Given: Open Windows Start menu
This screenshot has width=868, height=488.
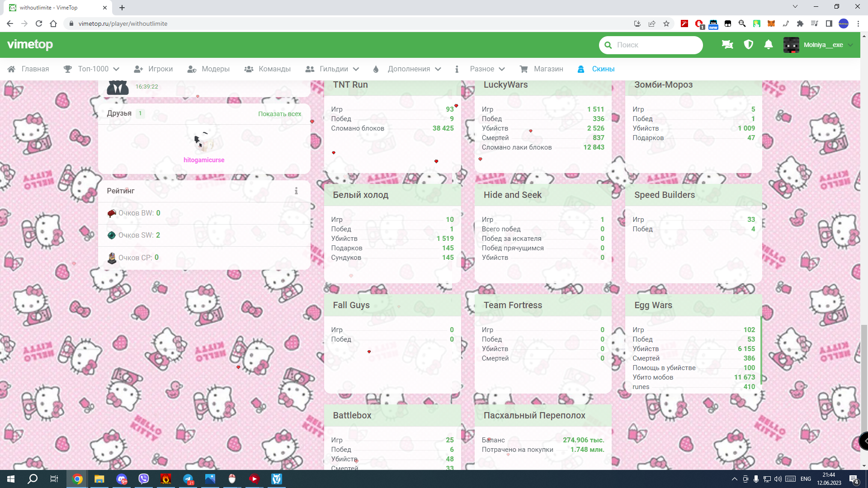Looking at the screenshot, I should click(11, 479).
